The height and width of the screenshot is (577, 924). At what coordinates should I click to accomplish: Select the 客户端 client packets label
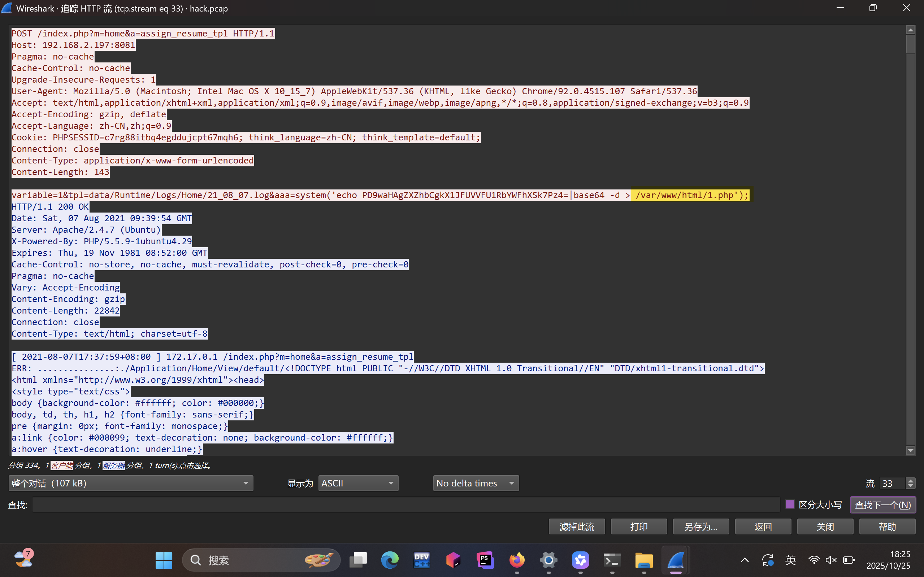[x=61, y=465]
